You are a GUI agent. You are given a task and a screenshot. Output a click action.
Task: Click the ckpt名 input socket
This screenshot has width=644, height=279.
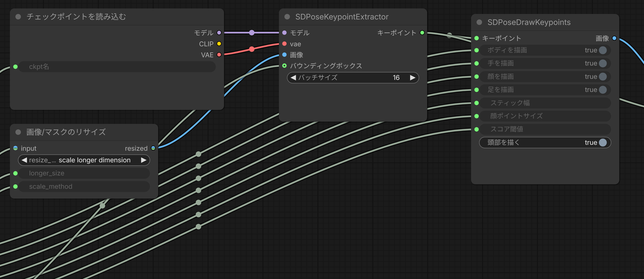click(x=15, y=67)
